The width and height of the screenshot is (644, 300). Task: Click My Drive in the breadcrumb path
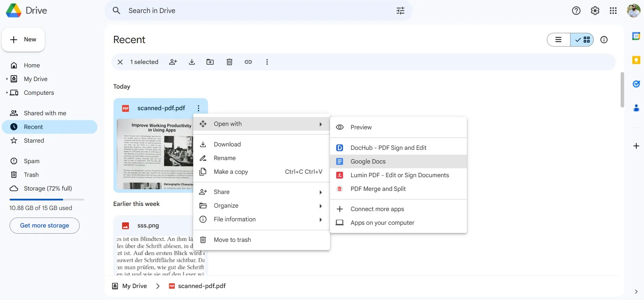point(134,286)
